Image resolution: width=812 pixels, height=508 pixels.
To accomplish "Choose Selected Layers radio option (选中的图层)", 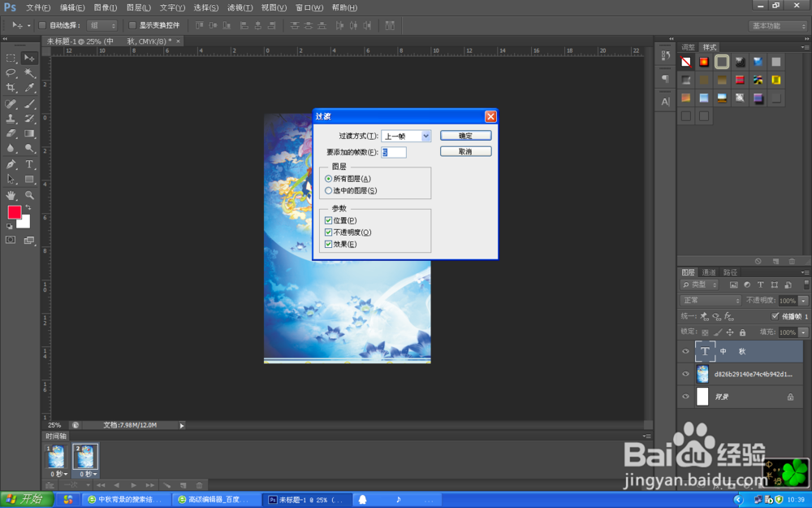I will point(328,191).
